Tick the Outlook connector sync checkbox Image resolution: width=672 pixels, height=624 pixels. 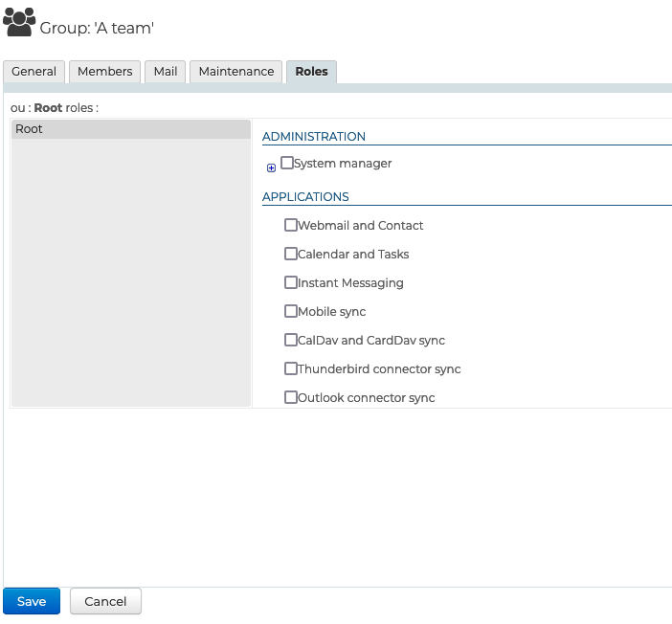point(291,397)
